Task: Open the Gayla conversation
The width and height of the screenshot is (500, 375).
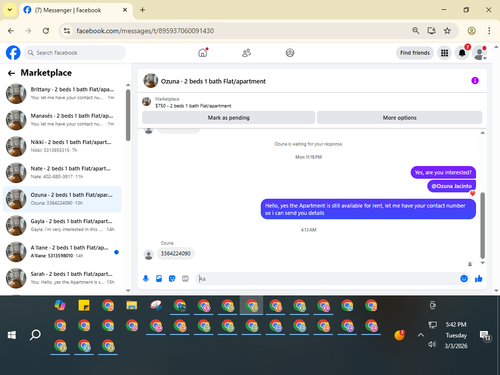Action: 62,225
